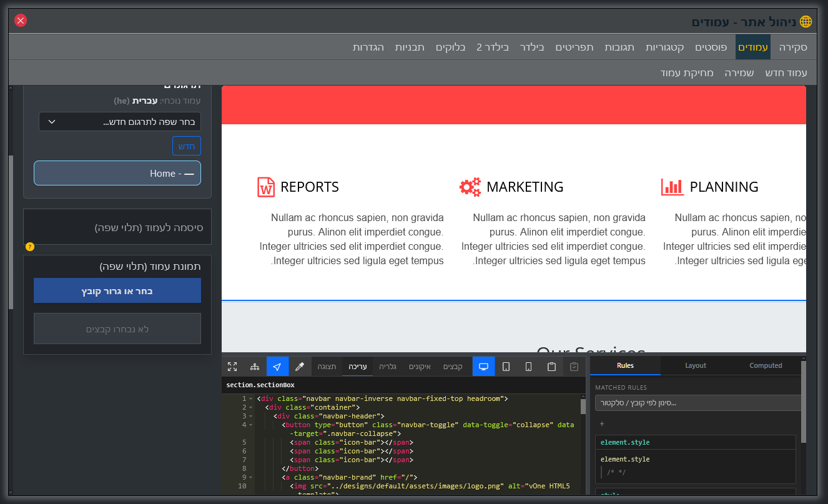Screen dimensions: 828x504
Task: Switch editor to תצוגה view tab
Action: coord(327,367)
